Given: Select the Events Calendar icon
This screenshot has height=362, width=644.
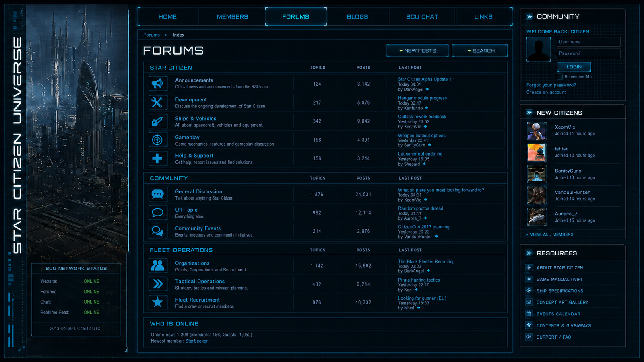Looking at the screenshot, I should 529,314.
